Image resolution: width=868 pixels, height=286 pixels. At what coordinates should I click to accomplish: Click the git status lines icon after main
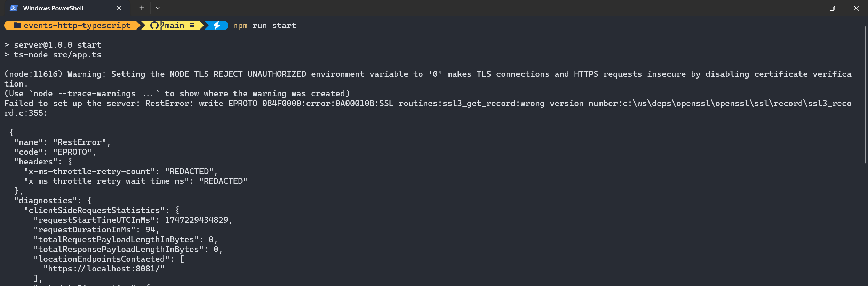point(192,25)
